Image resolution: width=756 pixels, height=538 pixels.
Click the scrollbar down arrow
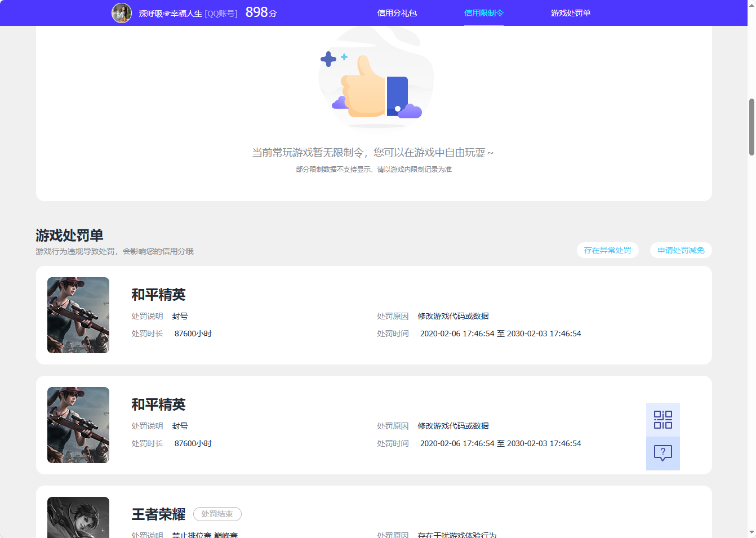pyautogui.click(x=751, y=532)
